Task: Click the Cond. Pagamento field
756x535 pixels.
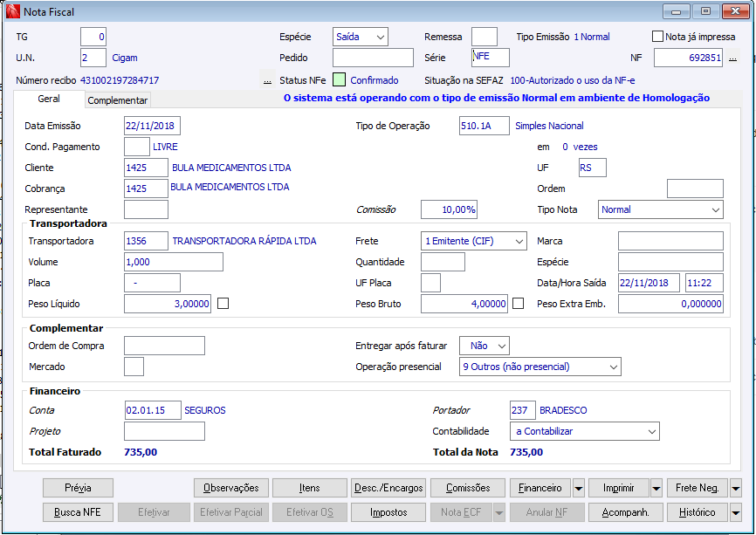Action: pos(137,147)
